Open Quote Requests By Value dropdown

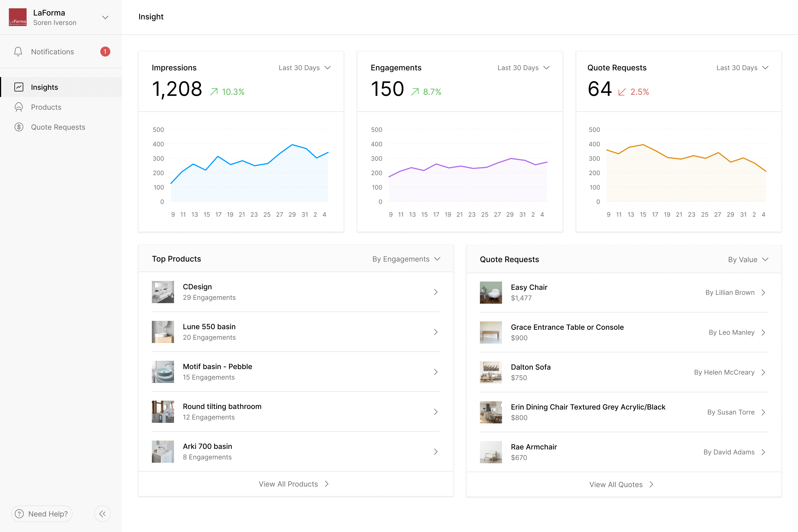coord(748,260)
